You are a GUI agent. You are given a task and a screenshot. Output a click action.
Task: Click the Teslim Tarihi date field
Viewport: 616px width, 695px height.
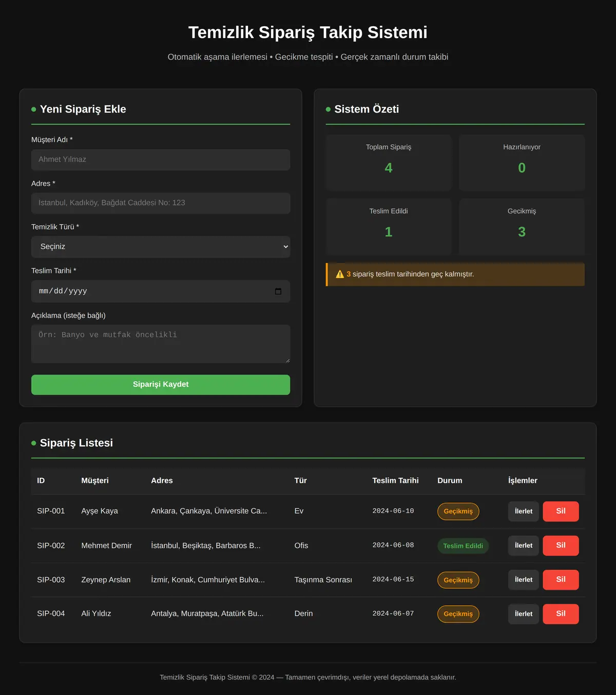point(161,291)
